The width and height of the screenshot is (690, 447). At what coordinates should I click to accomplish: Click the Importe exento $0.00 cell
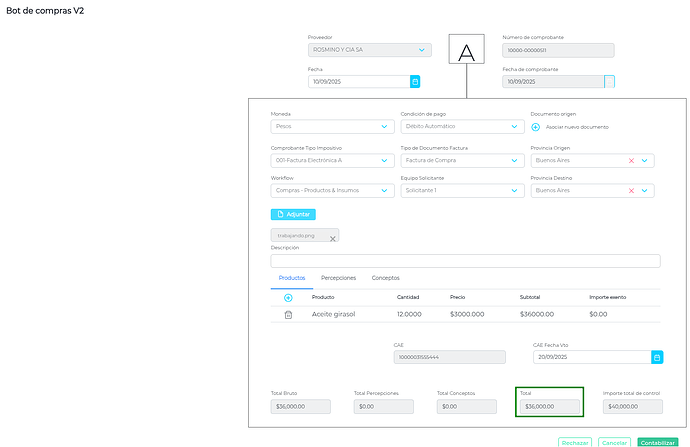click(x=598, y=314)
